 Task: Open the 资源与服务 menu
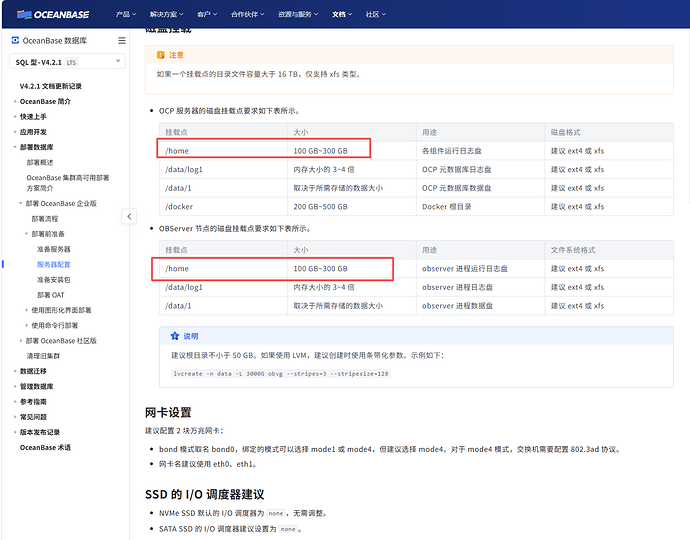click(x=298, y=15)
